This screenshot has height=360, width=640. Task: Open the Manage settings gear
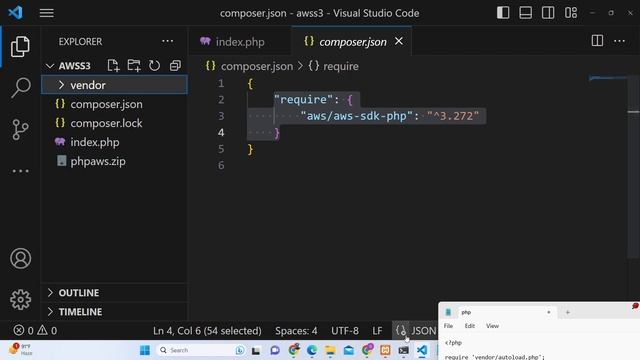[x=20, y=300]
